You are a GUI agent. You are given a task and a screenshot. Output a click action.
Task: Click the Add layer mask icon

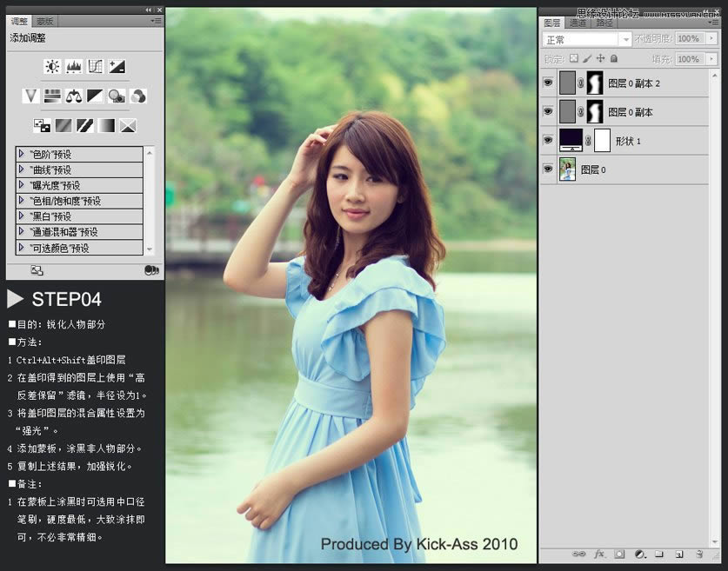[x=620, y=554]
